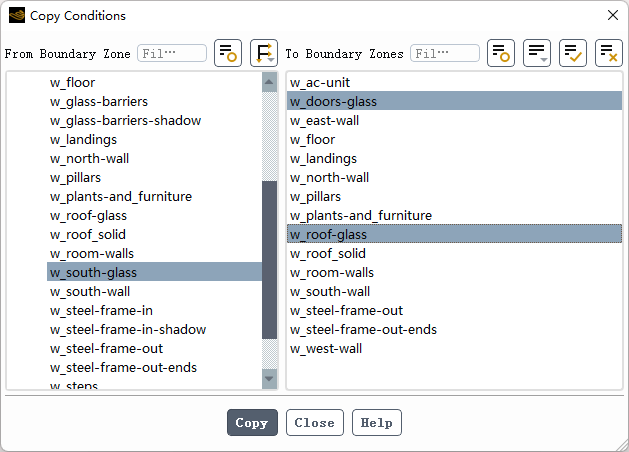This screenshot has width=629, height=452.
Task: Click the Ansys Fluent logo in title bar
Action: pos(17,15)
